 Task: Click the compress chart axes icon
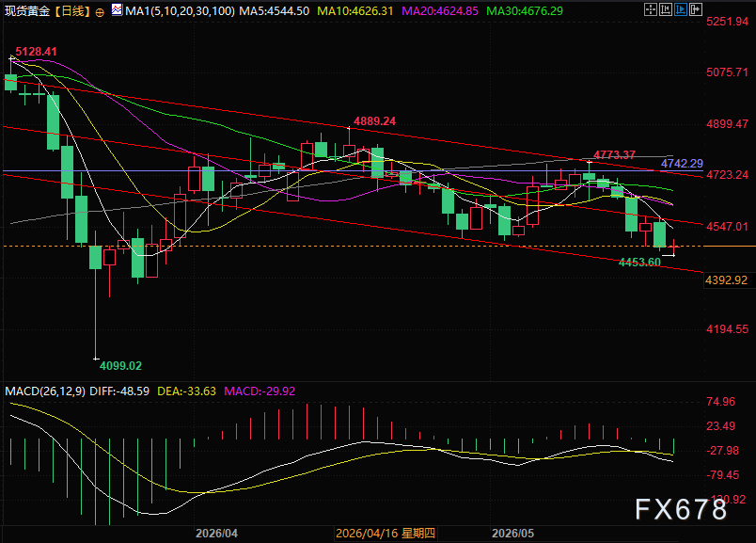tap(666, 9)
